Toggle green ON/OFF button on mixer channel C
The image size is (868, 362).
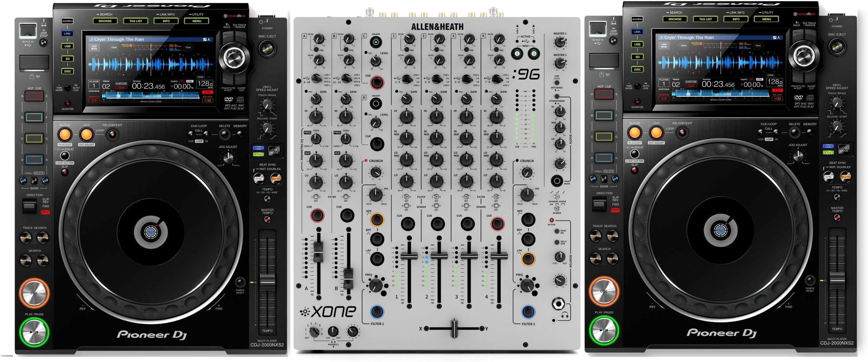pyautogui.click(x=376, y=42)
